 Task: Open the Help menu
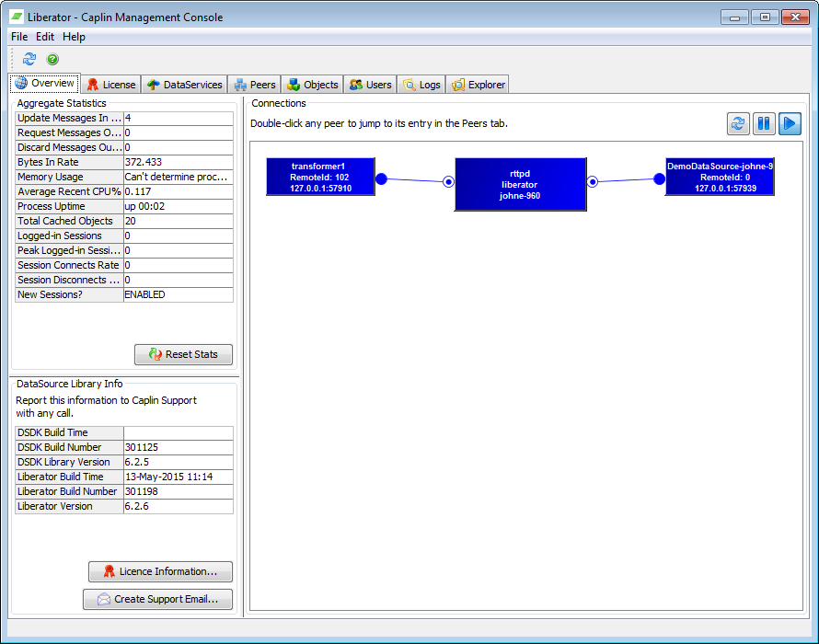[74, 37]
